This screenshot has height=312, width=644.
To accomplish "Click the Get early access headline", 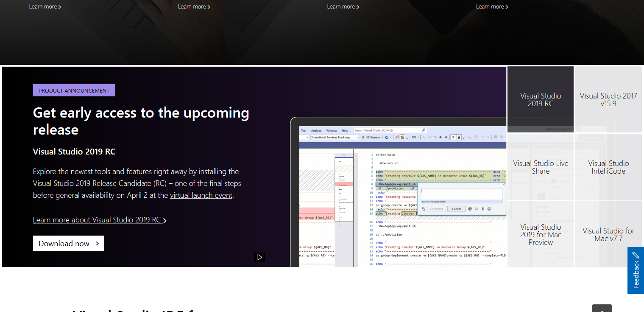I will click(141, 121).
